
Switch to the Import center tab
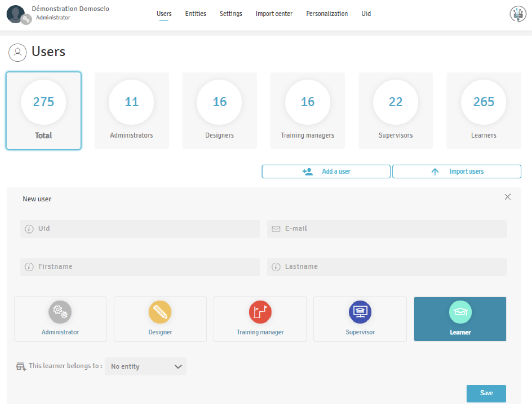(x=274, y=14)
